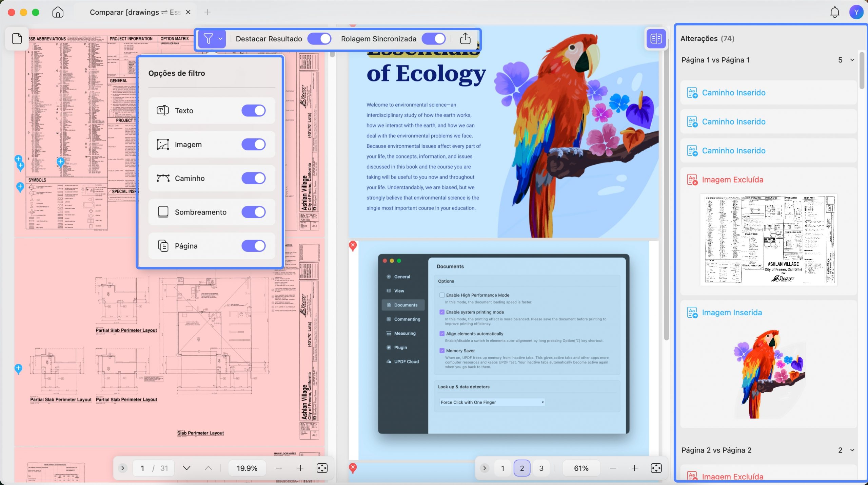
Task: Click the filter funnel icon
Action: click(x=208, y=39)
